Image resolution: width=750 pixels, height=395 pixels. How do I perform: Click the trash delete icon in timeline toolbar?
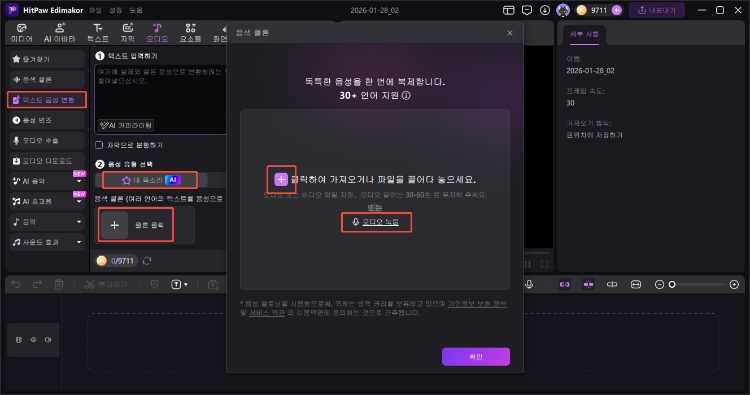59,285
